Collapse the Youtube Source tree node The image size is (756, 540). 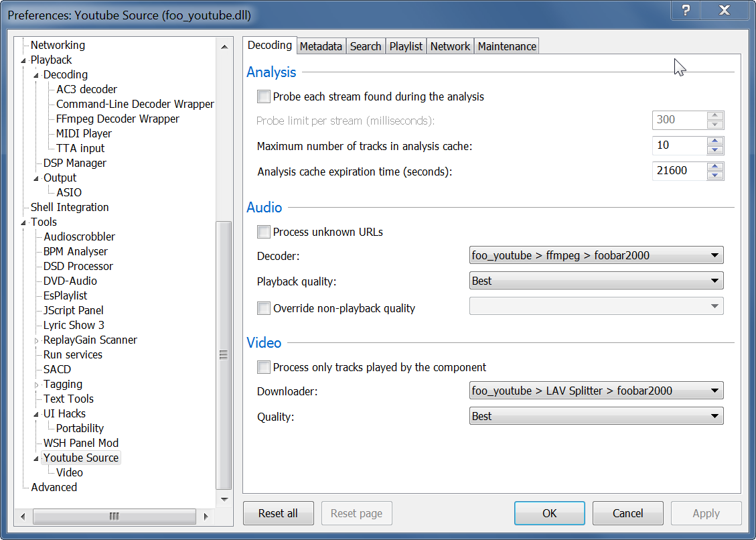point(36,458)
